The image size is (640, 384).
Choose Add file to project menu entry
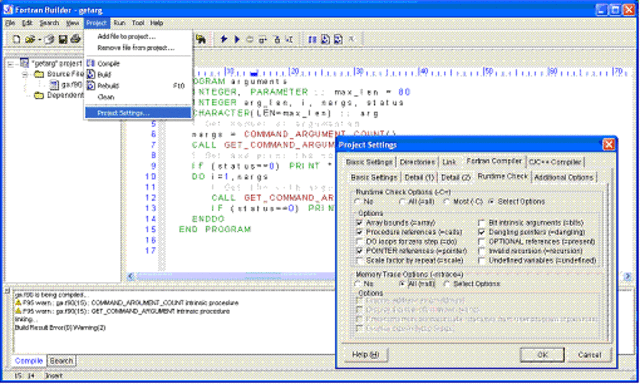point(138,37)
